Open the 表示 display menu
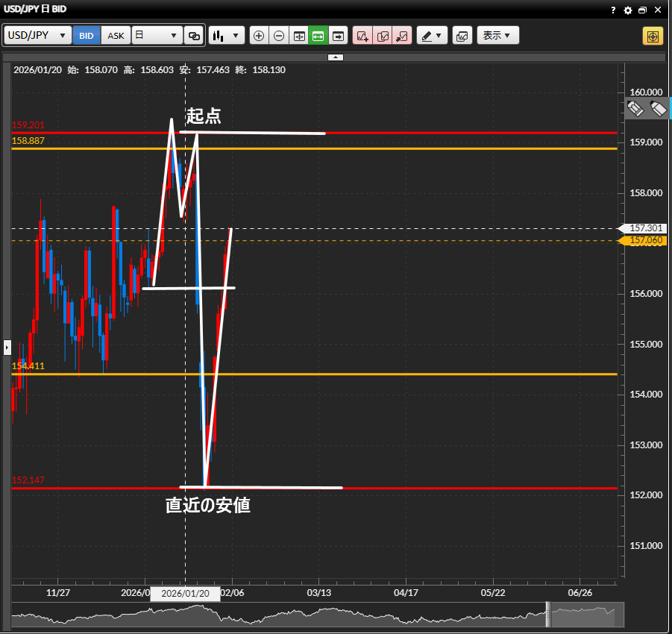This screenshot has height=634, width=672. click(x=497, y=36)
